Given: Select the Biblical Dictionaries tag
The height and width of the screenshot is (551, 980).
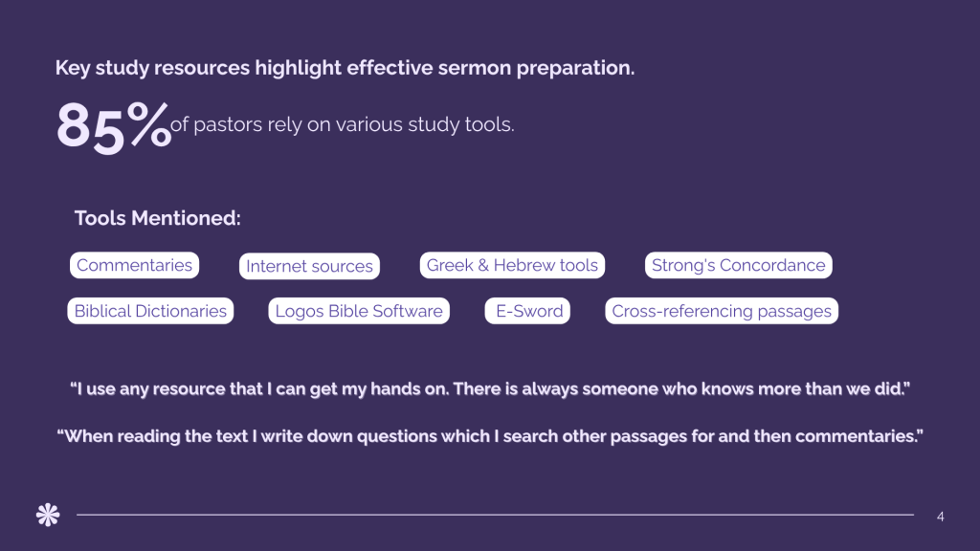Looking at the screenshot, I should click(150, 311).
